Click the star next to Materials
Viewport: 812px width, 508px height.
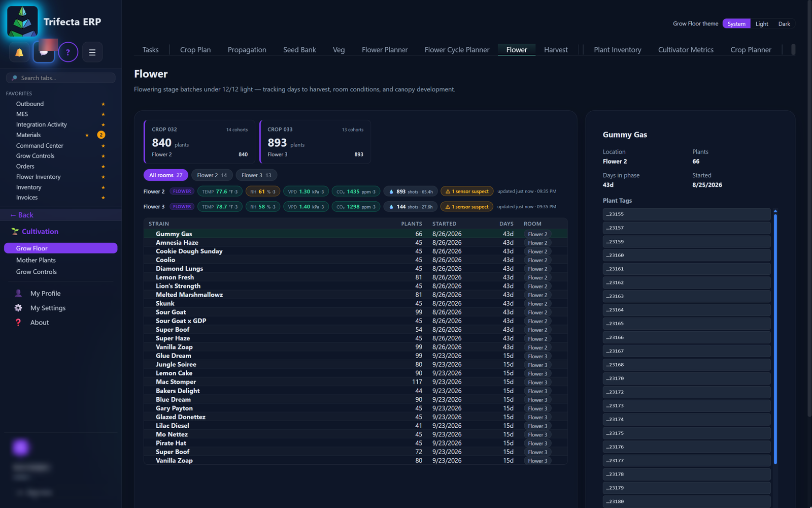[87, 135]
